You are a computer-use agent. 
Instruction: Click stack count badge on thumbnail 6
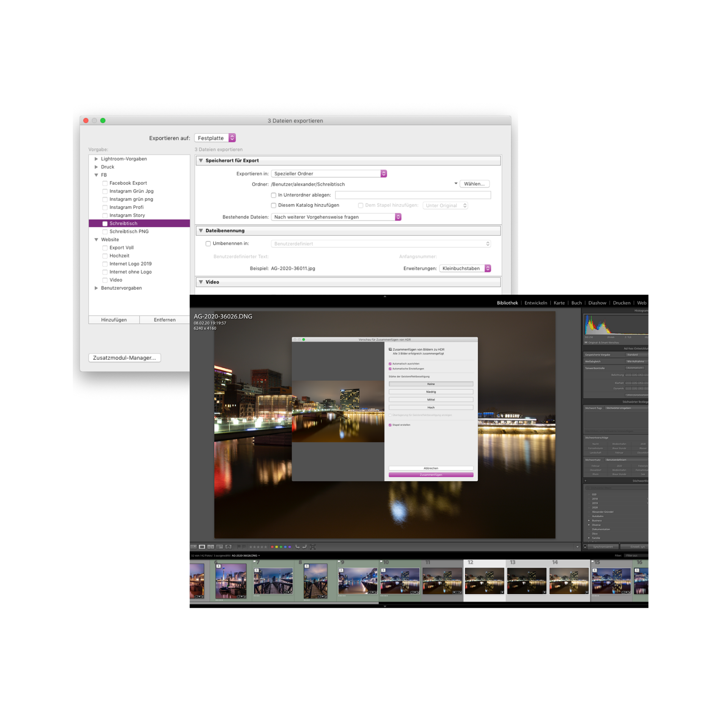pyautogui.click(x=218, y=566)
